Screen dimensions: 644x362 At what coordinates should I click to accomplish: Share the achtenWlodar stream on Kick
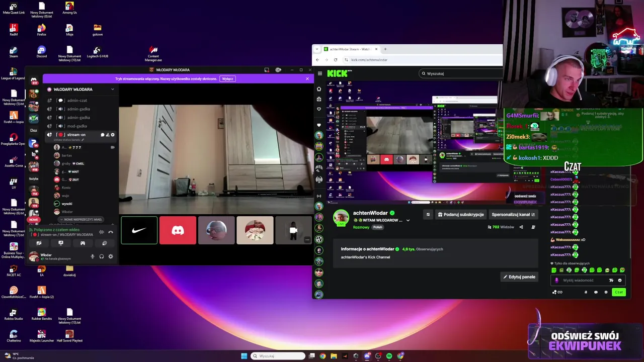[x=521, y=227]
